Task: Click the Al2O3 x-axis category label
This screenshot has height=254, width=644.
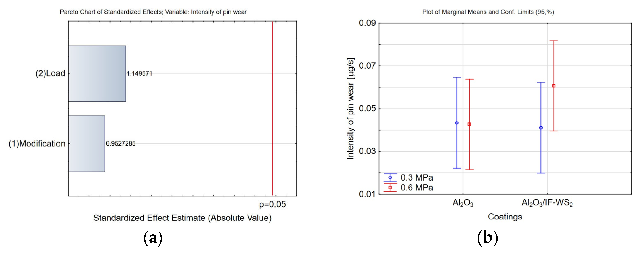Action: [463, 203]
